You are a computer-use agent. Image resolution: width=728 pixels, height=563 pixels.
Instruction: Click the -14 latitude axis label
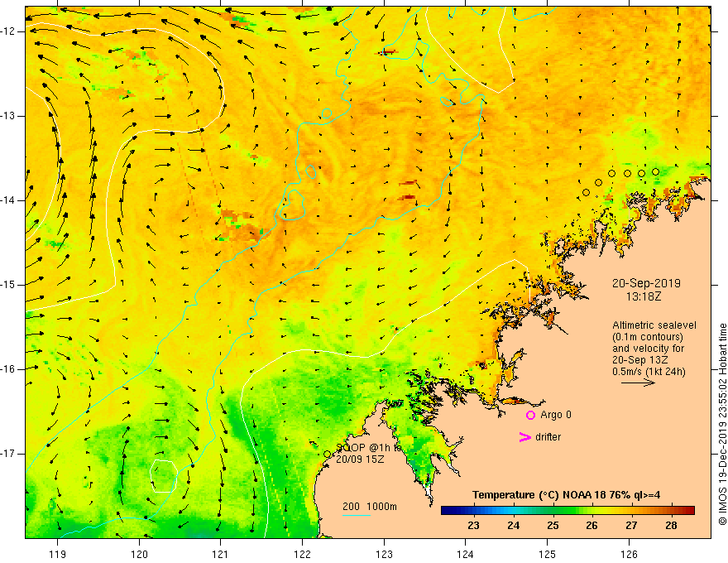coord(8,200)
